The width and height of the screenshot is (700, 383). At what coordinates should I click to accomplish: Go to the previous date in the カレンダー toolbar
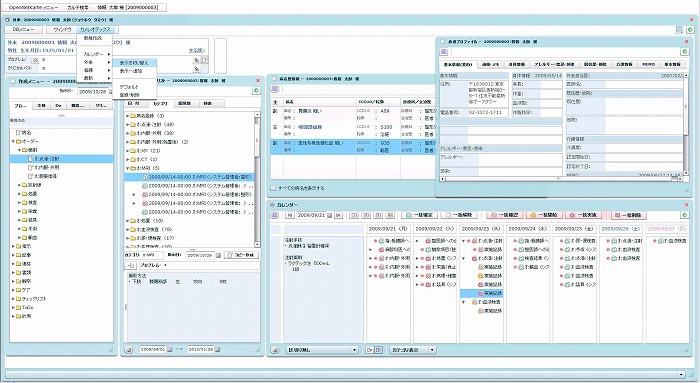point(290,215)
